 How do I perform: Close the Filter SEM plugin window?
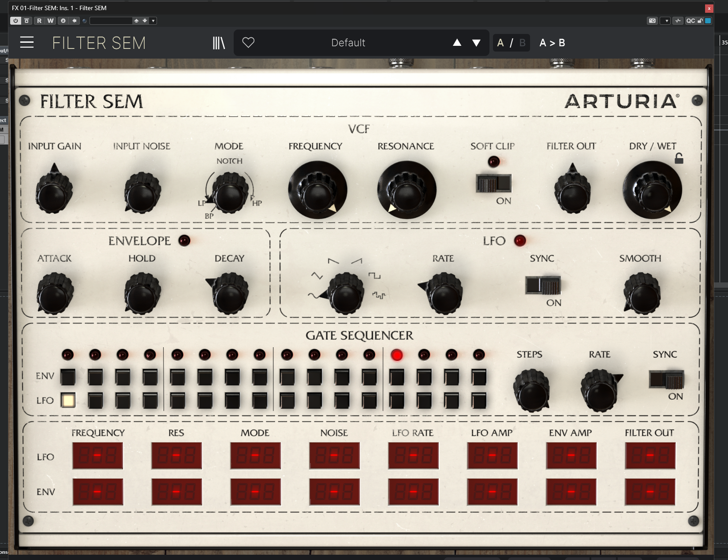point(709,8)
